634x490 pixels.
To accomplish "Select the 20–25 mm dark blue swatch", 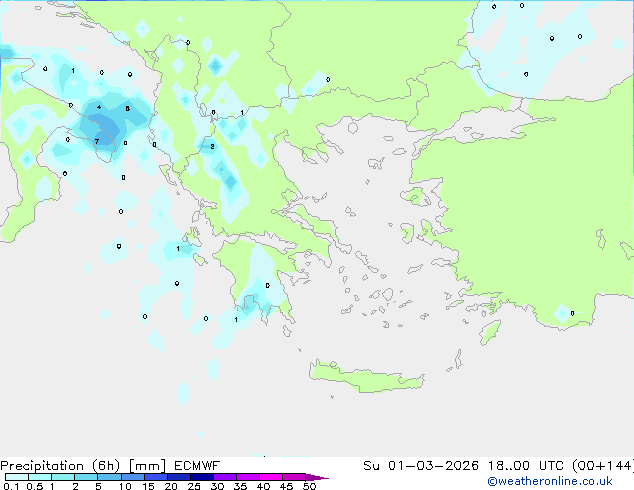I will [179, 477].
